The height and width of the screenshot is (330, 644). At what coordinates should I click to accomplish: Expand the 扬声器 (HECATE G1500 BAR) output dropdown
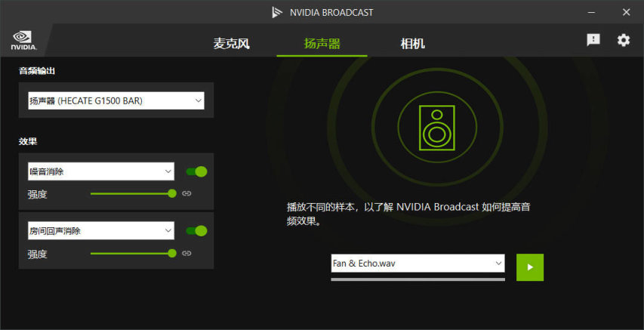tap(116, 100)
